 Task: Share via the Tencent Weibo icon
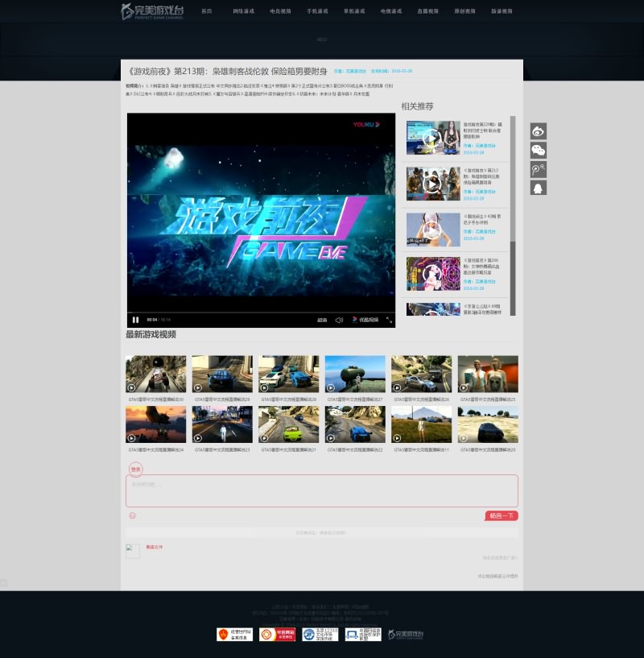click(x=539, y=169)
